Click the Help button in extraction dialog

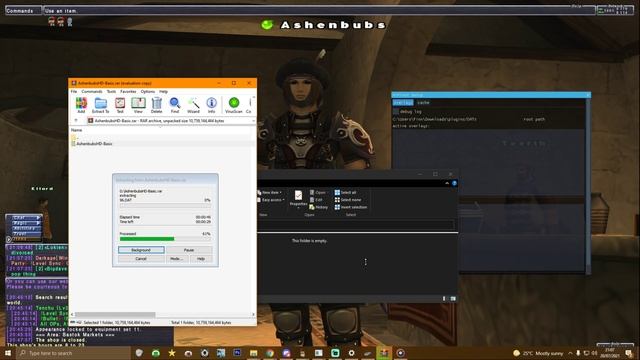[x=201, y=259]
